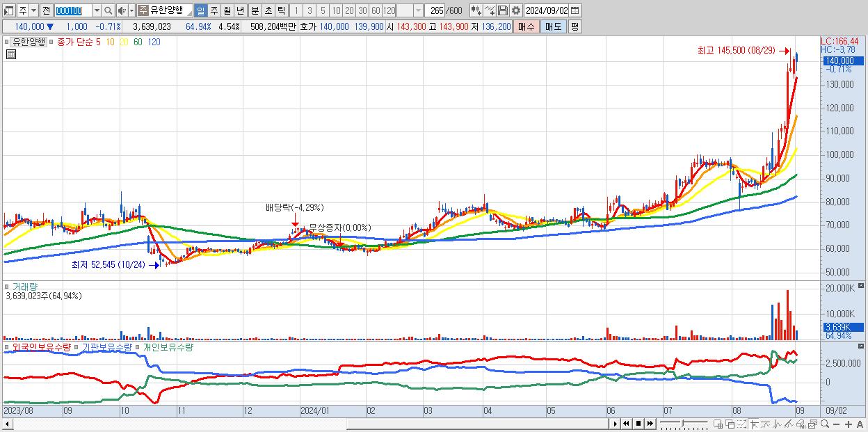Click the trend-line drawing icon
The height and width of the screenshot is (432, 868).
point(766,424)
